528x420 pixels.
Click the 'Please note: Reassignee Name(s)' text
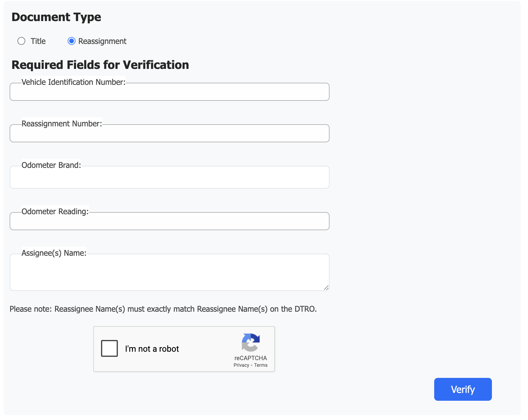(x=163, y=309)
